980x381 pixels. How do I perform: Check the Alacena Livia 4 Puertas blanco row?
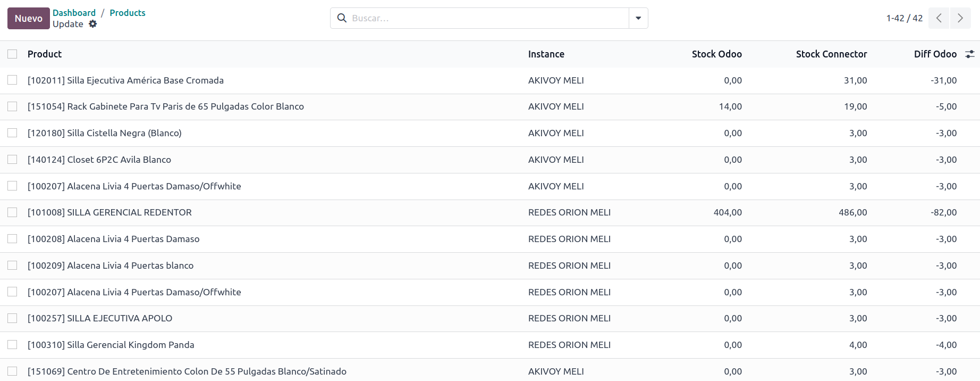(x=12, y=265)
